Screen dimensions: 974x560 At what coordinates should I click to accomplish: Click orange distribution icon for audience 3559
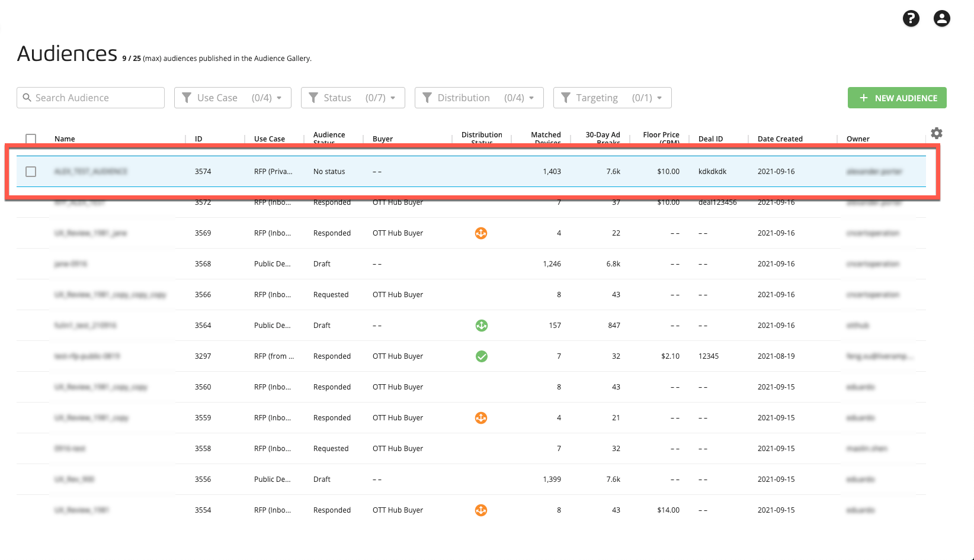pyautogui.click(x=481, y=418)
